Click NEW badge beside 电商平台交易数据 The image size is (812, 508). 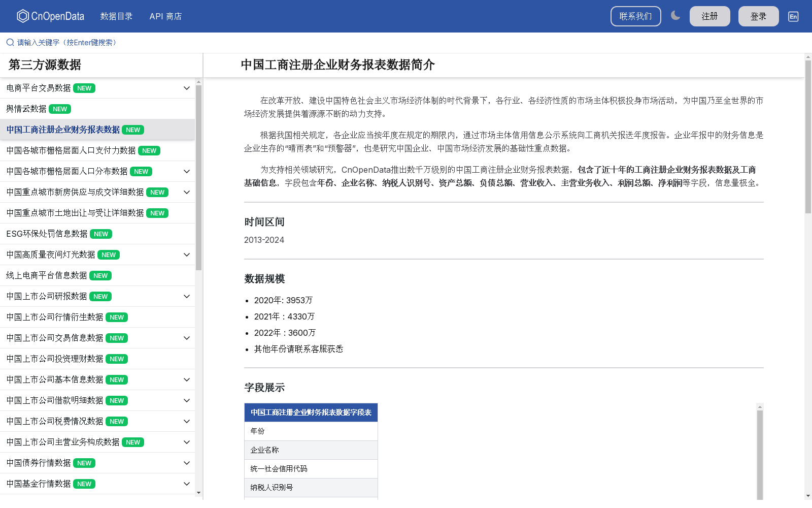click(84, 88)
